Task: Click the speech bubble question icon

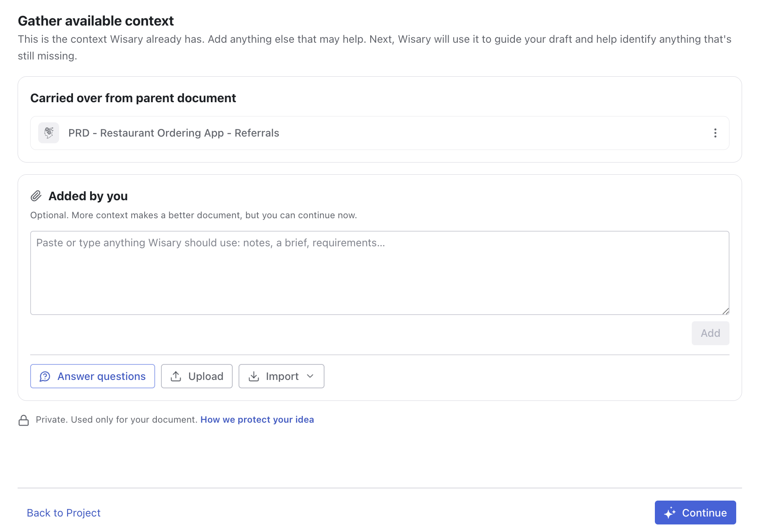Action: click(45, 377)
